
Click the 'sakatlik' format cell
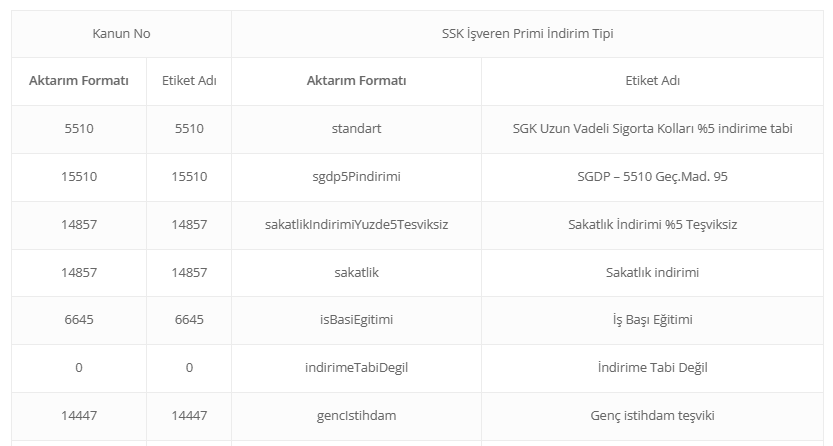(x=356, y=272)
